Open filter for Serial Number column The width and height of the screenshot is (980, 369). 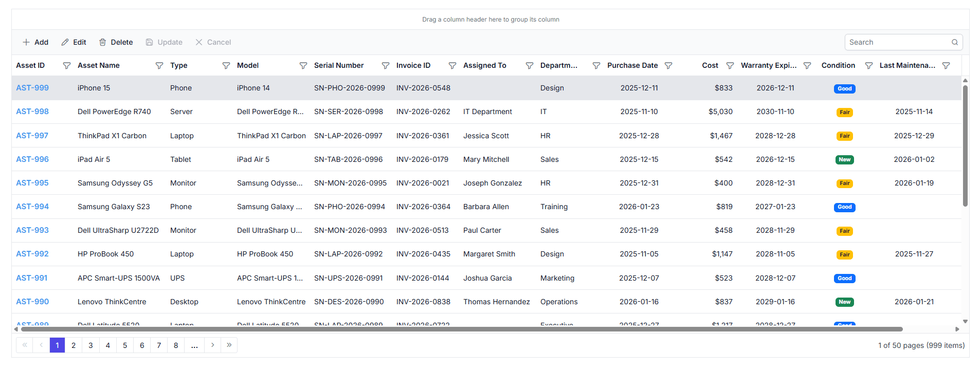coord(386,66)
